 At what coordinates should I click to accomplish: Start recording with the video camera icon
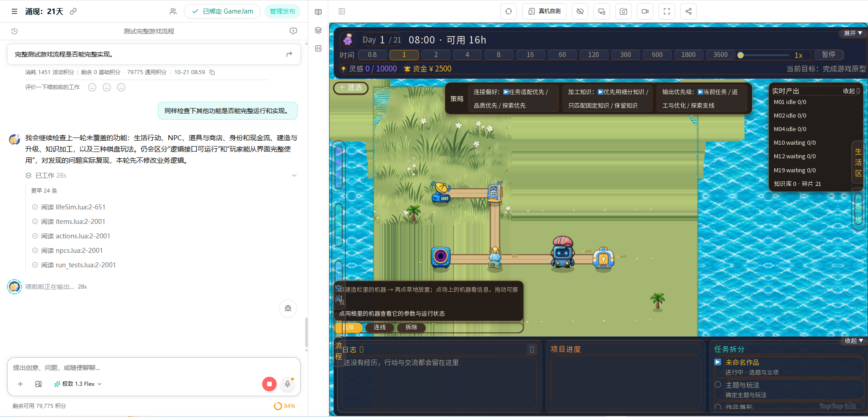click(x=645, y=11)
